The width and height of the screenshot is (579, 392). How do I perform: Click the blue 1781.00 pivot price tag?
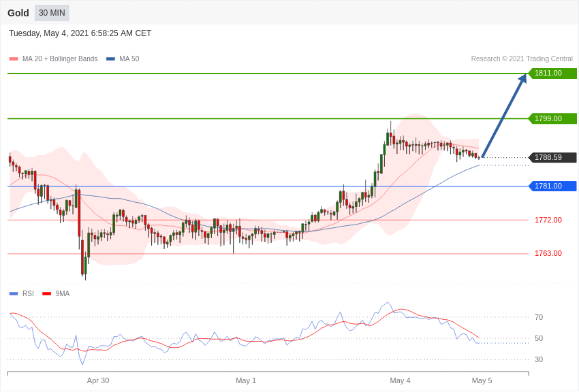(x=553, y=186)
